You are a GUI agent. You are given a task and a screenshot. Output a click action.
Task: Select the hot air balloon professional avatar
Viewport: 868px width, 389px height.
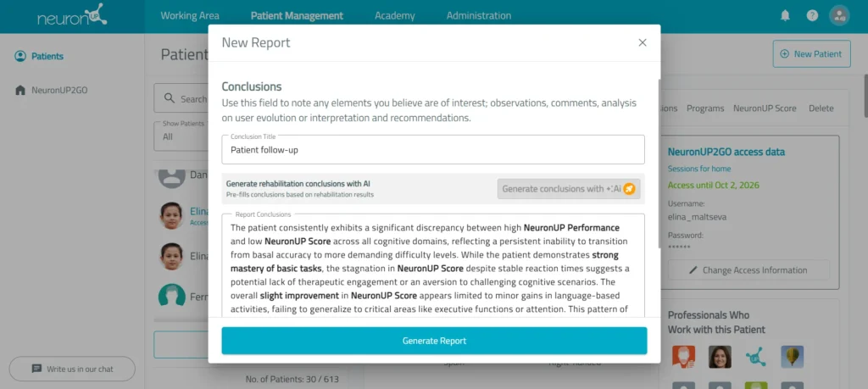coord(793,357)
